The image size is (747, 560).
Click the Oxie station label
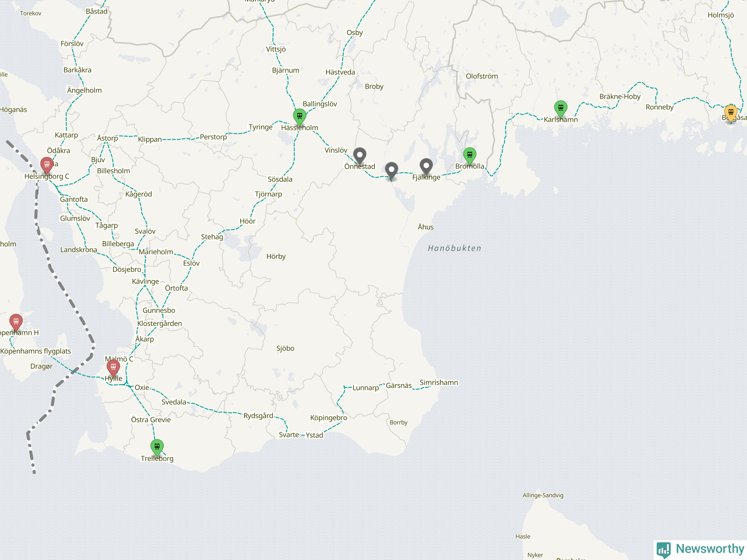(142, 388)
